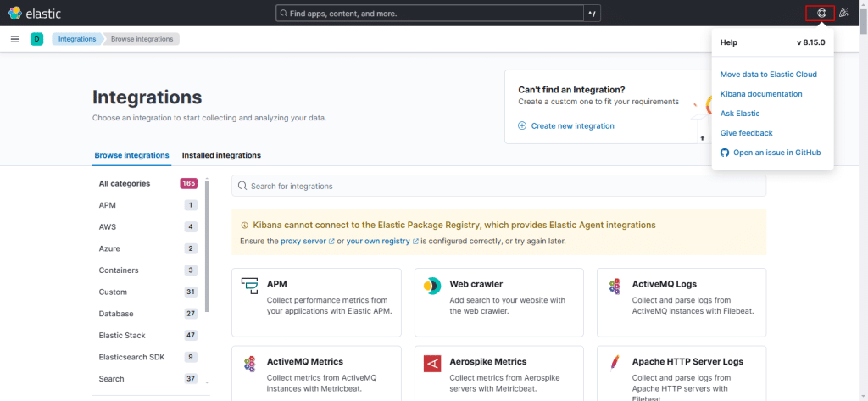Click the green D space avatar
The width and height of the screenshot is (868, 401).
[36, 39]
